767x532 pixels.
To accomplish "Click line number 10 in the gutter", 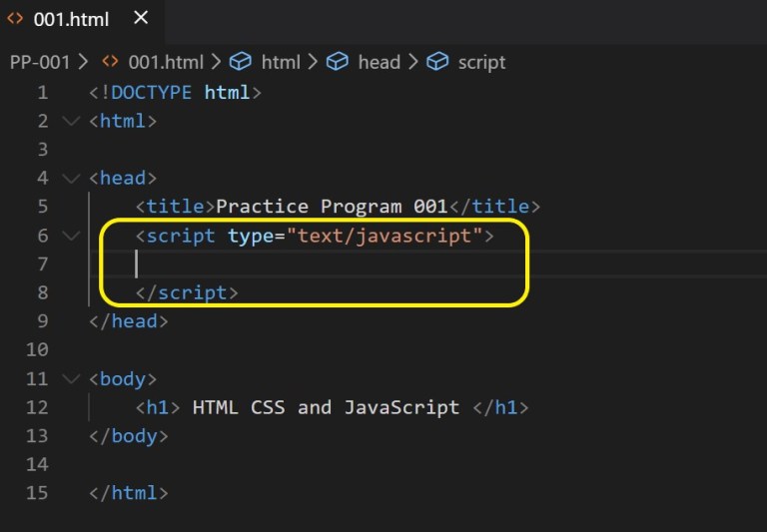I will (37, 349).
